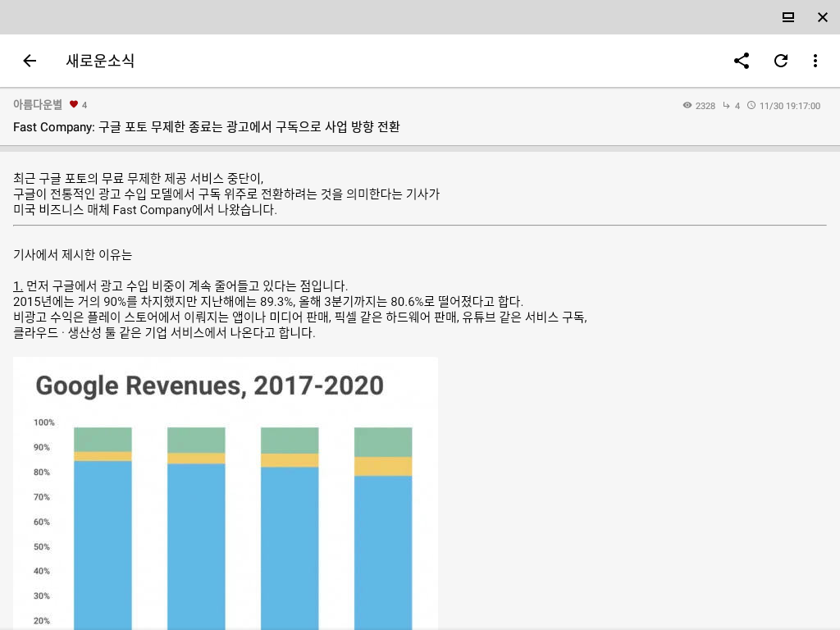Click the 60% axis label on chart

coord(41,521)
